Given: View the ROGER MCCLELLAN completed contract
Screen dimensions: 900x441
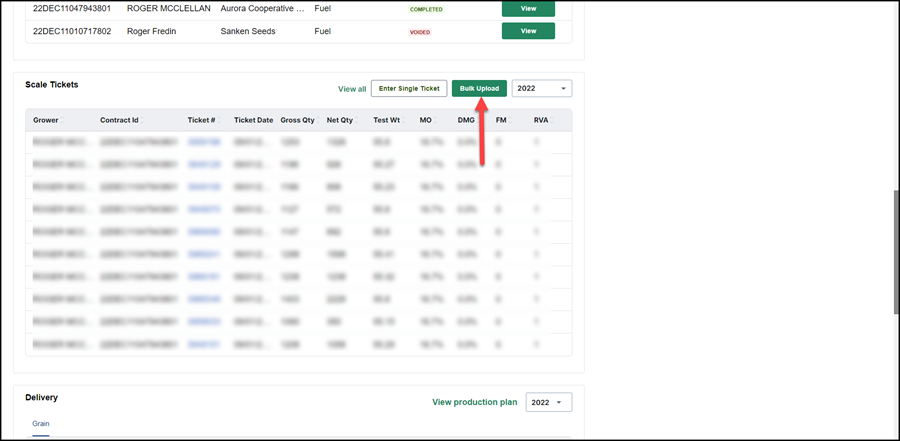Looking at the screenshot, I should coord(528,9).
